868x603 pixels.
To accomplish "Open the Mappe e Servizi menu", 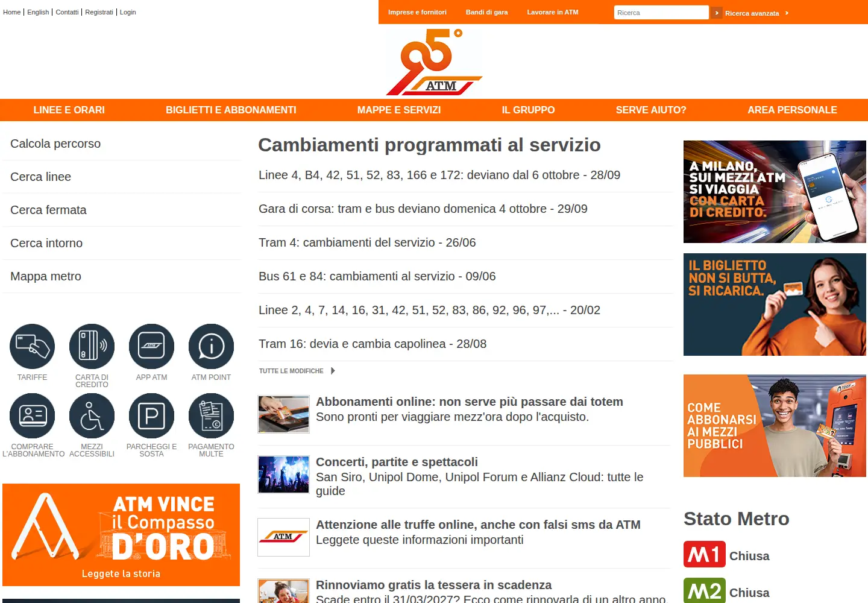I will (399, 110).
